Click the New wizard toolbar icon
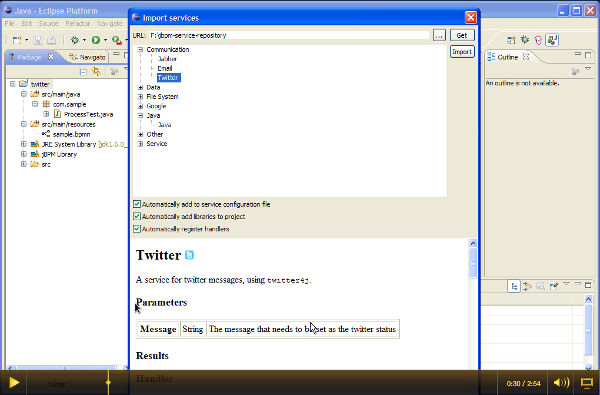The height and width of the screenshot is (395, 600). (17, 40)
